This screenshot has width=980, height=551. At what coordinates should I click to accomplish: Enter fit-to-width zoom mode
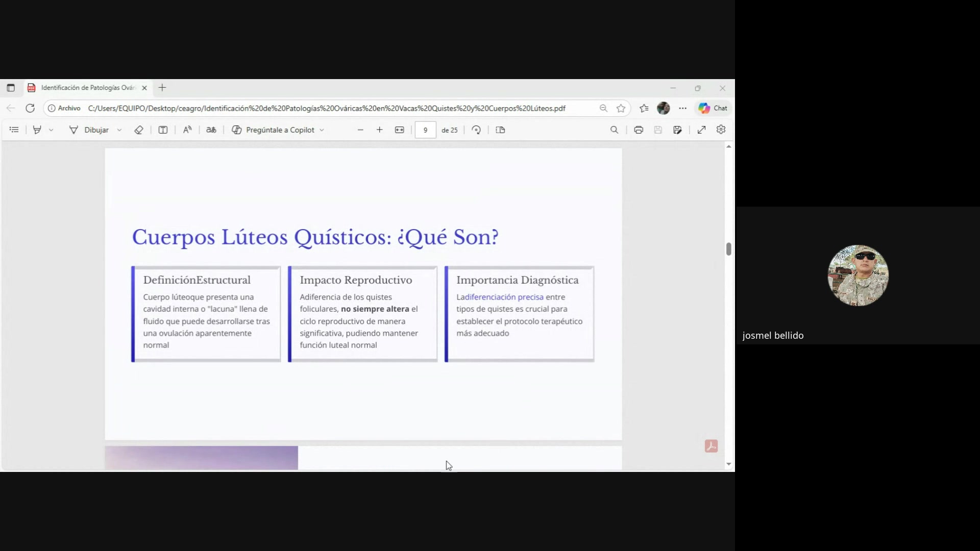pos(400,130)
